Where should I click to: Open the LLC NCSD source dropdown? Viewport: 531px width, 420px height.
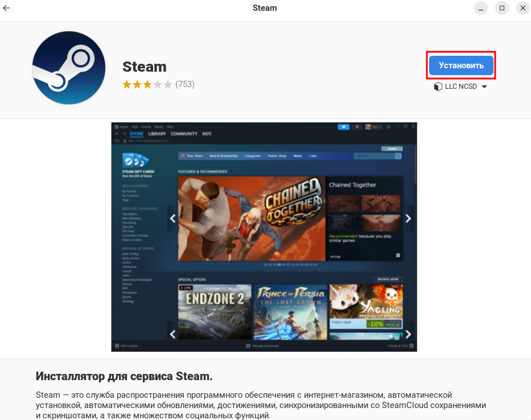point(460,87)
